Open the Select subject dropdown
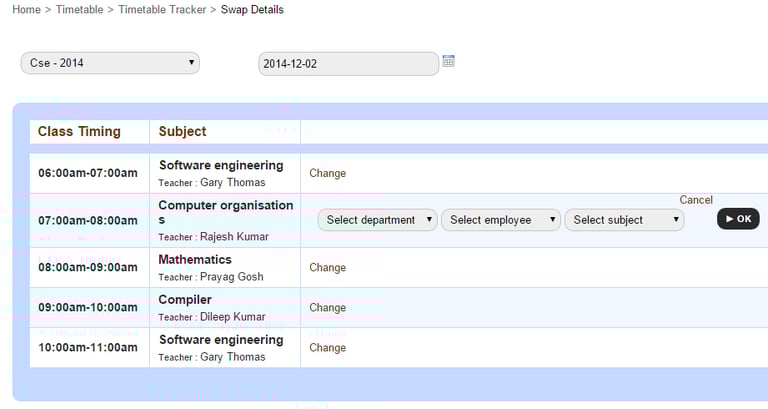Screen dimensions: 768x409 (x=624, y=220)
